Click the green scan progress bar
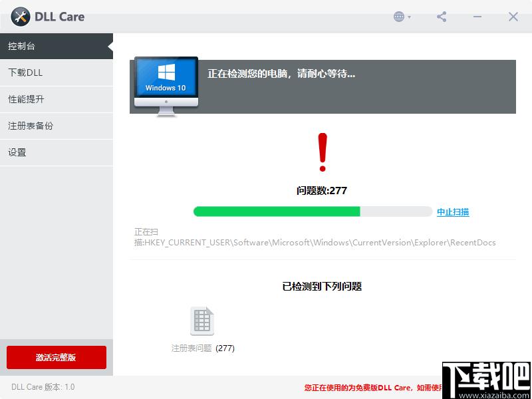This screenshot has width=532, height=399. pos(313,211)
